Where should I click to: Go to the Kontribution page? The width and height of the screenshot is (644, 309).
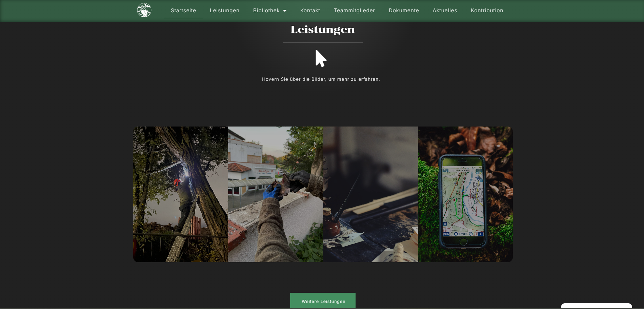487,11
